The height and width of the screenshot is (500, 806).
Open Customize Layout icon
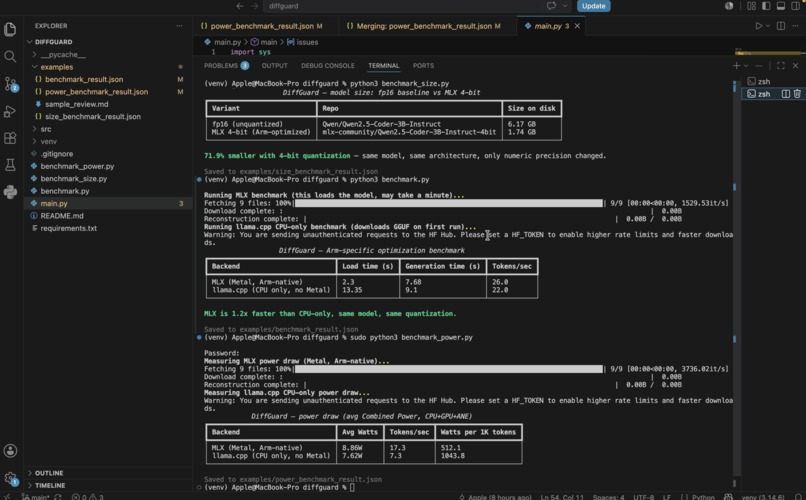tap(752, 6)
